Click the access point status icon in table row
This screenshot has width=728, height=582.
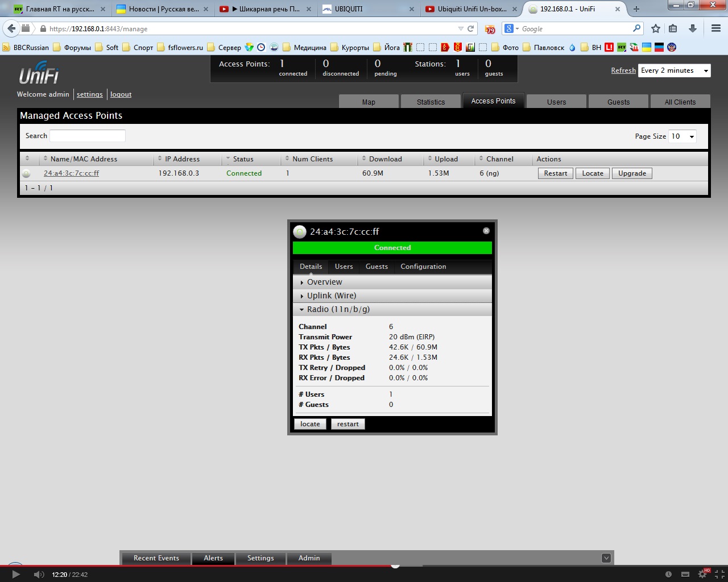pyautogui.click(x=26, y=173)
